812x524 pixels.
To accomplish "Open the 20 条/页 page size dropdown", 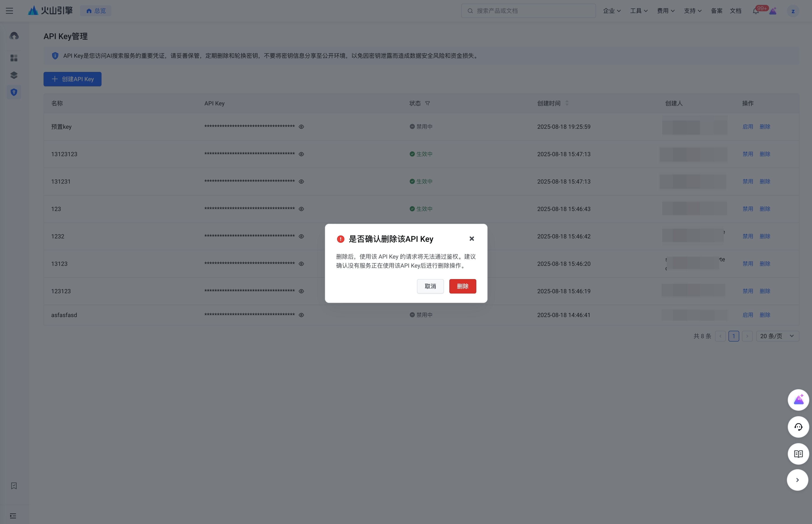I will [777, 336].
